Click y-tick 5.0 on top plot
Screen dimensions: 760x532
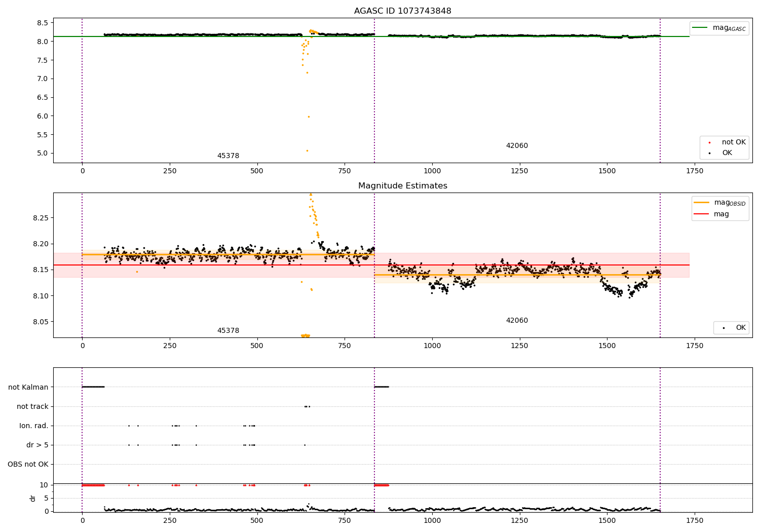(x=43, y=154)
